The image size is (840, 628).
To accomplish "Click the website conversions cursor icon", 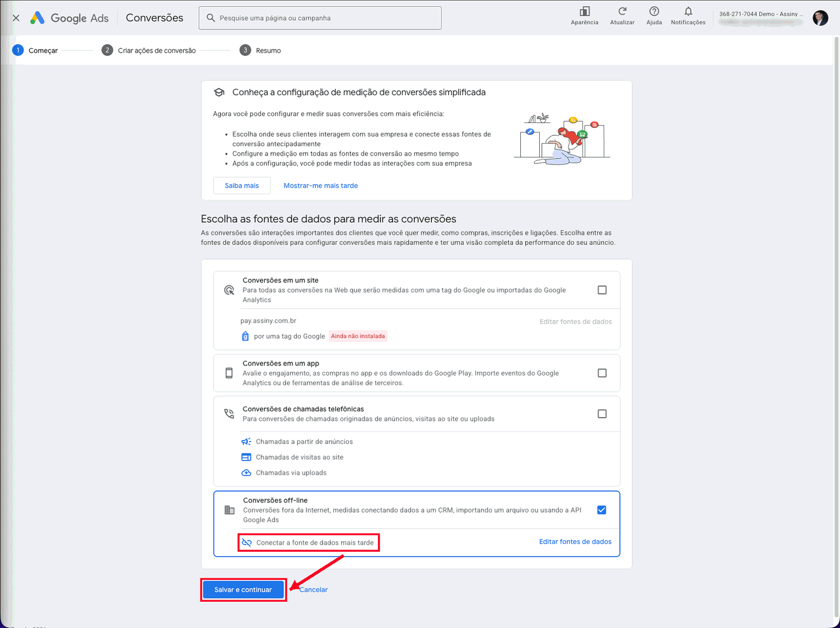I will click(x=229, y=290).
